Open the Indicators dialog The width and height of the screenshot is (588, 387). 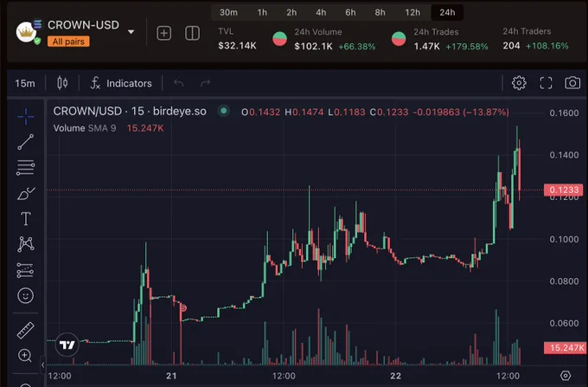(121, 83)
